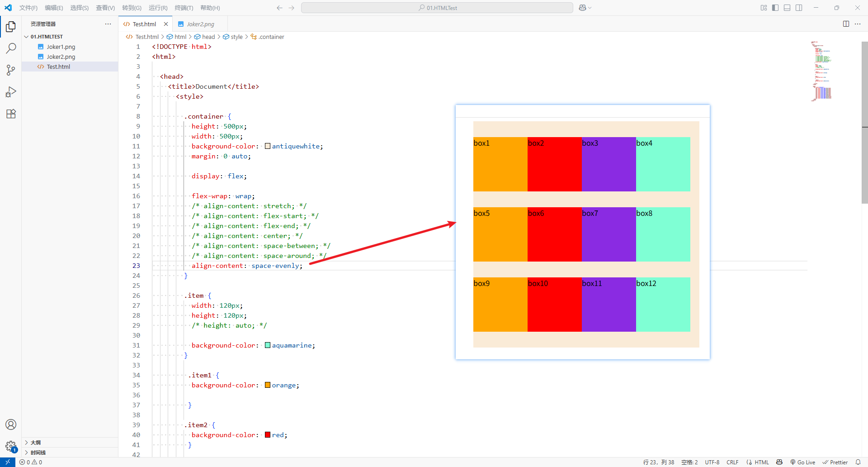
Task: Click the vertical editor scrollbar
Action: (x=864, y=122)
